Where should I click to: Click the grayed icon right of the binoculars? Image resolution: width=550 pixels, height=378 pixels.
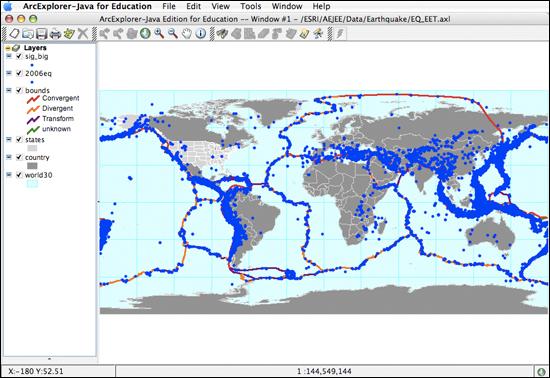236,34
